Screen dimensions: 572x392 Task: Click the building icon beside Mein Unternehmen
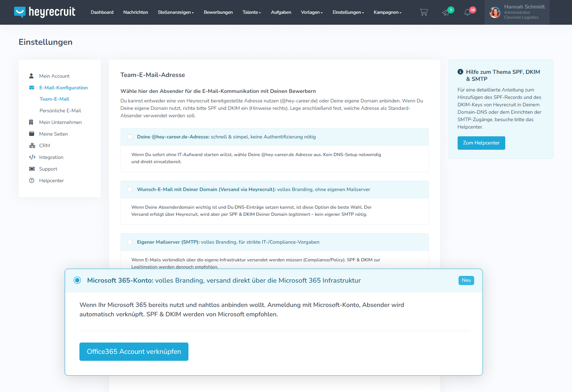tap(31, 122)
